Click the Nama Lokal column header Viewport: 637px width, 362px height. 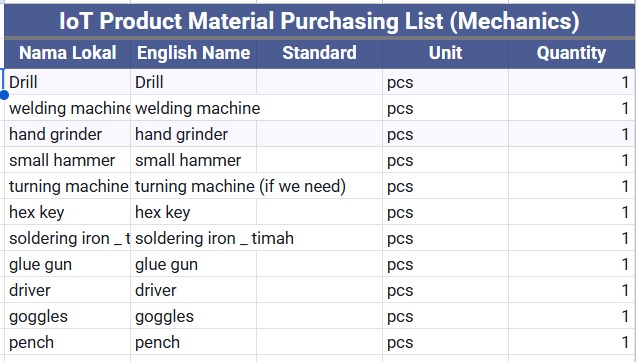click(67, 53)
